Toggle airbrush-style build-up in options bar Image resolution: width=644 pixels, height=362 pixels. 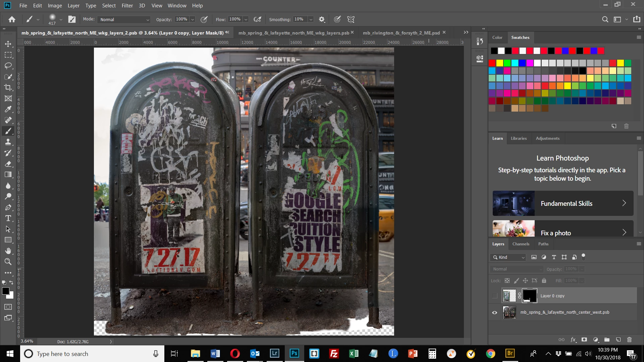(257, 19)
